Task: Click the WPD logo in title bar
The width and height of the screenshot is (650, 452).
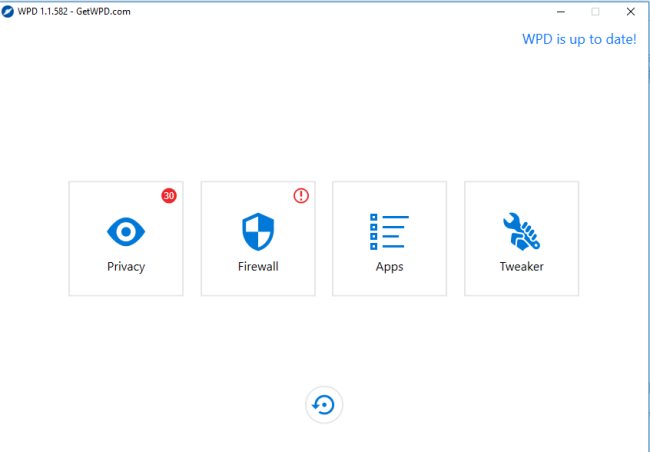Action: pos(7,12)
